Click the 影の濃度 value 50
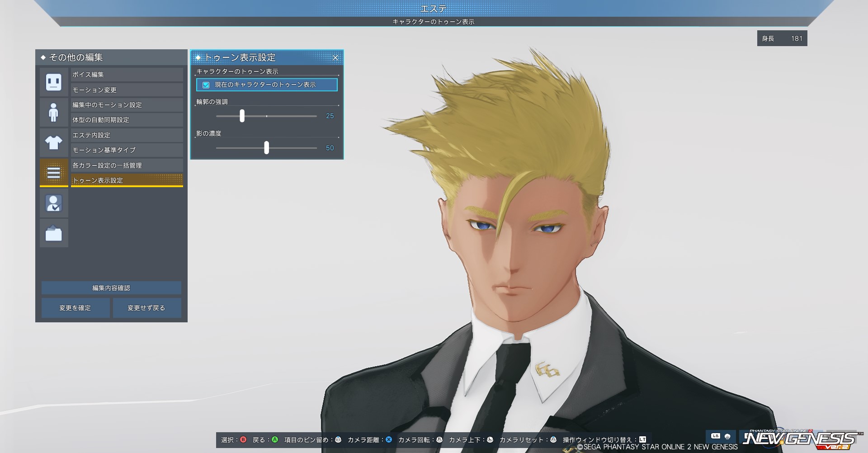 (x=330, y=148)
